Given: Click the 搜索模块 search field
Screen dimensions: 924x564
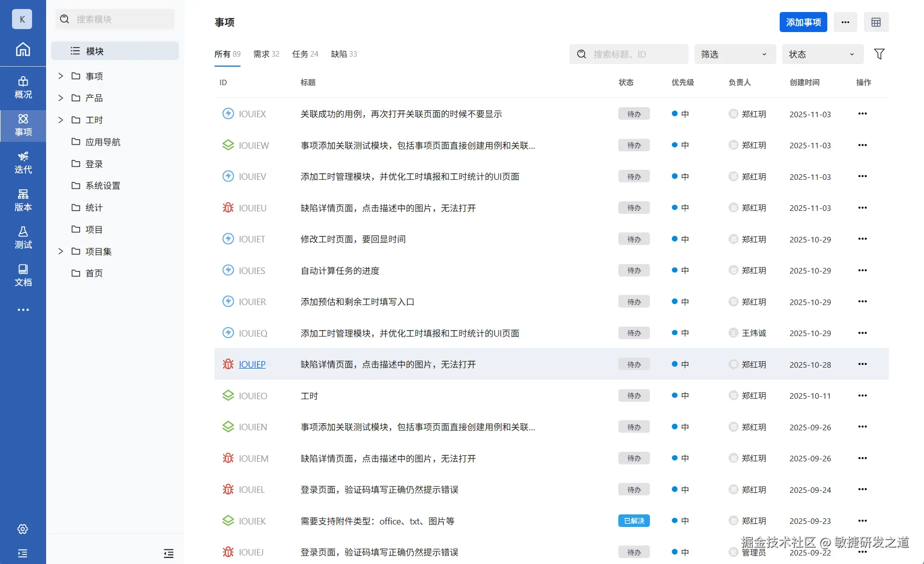Looking at the screenshot, I should [x=115, y=19].
